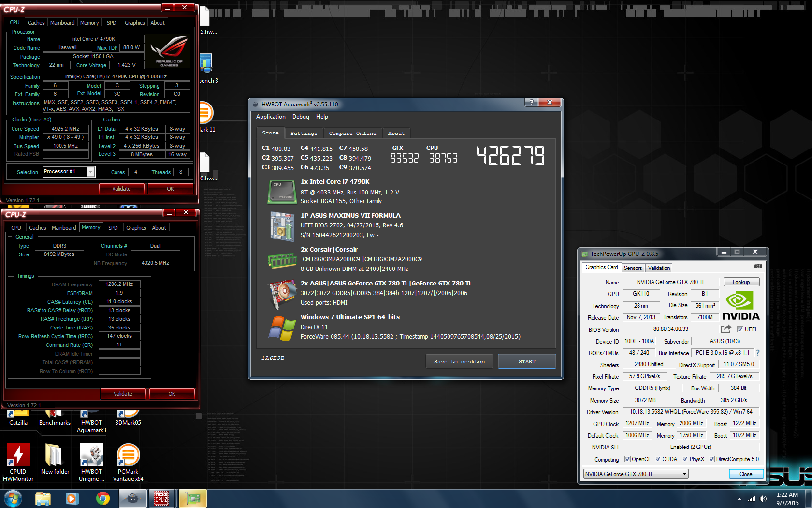This screenshot has height=508, width=812.
Task: Switch to Compare Online tab
Action: pyautogui.click(x=352, y=134)
